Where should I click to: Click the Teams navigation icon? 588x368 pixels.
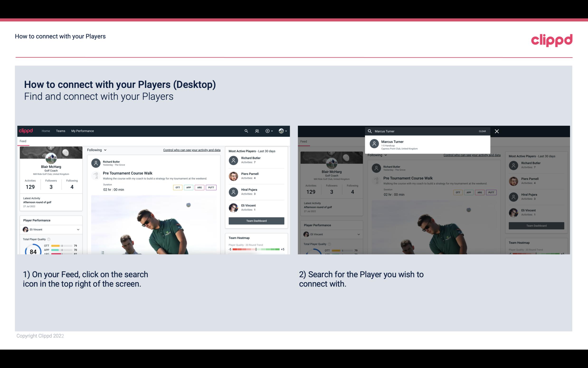tap(61, 131)
